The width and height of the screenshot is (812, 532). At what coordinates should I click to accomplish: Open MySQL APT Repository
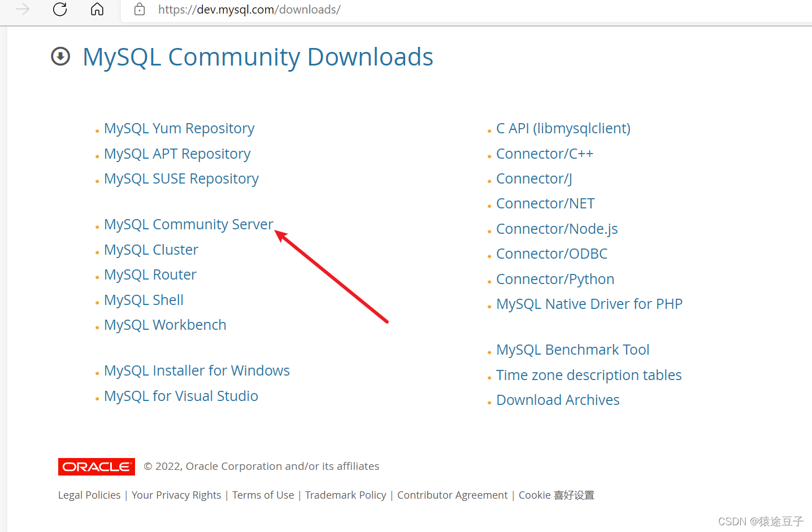[177, 154]
